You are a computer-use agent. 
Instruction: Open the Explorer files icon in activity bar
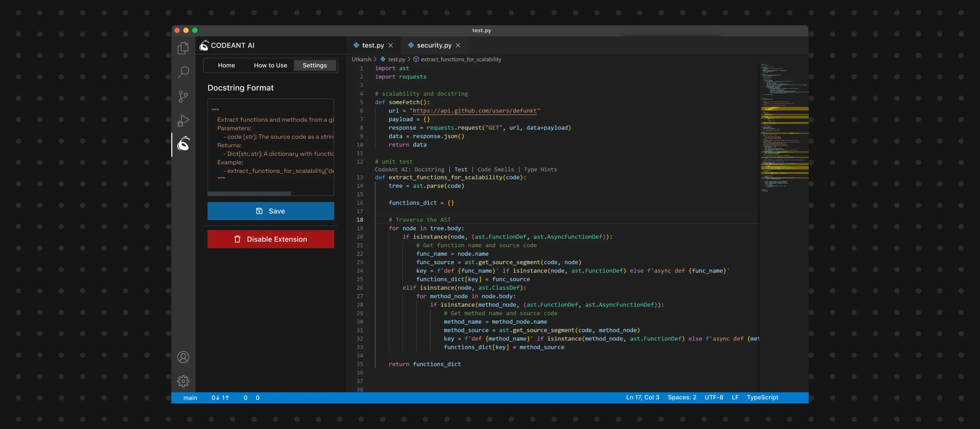[183, 48]
